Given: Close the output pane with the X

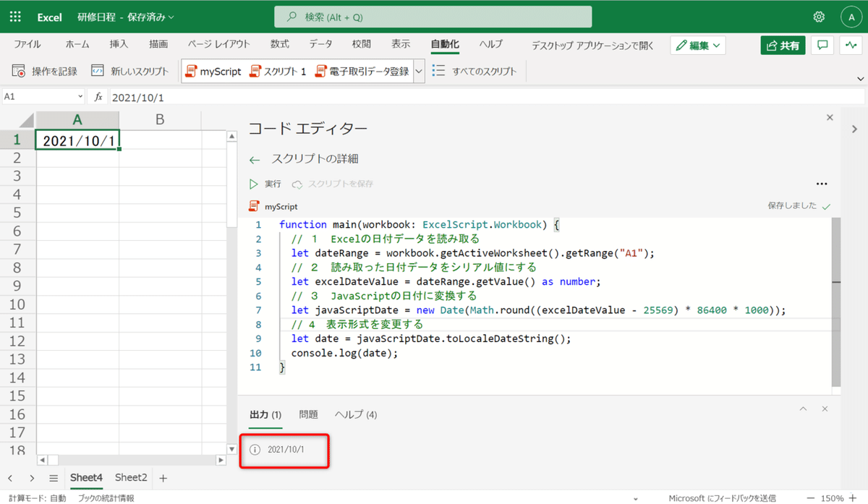Looking at the screenshot, I should click(x=825, y=409).
